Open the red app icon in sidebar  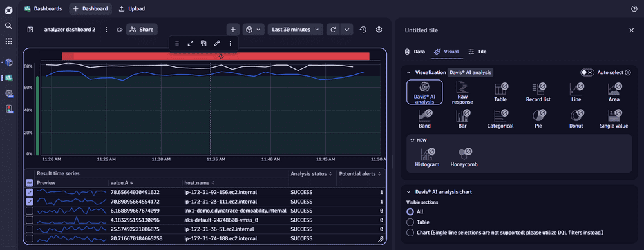(x=9, y=109)
